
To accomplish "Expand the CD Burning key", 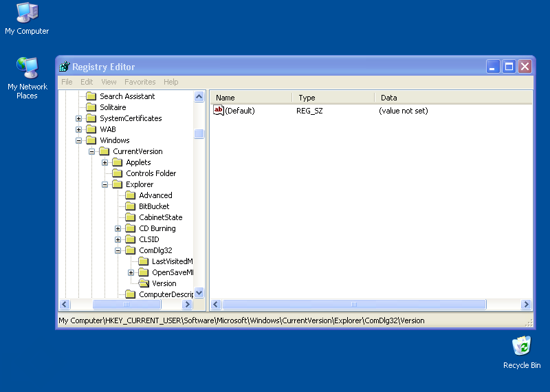I will pos(118,228).
